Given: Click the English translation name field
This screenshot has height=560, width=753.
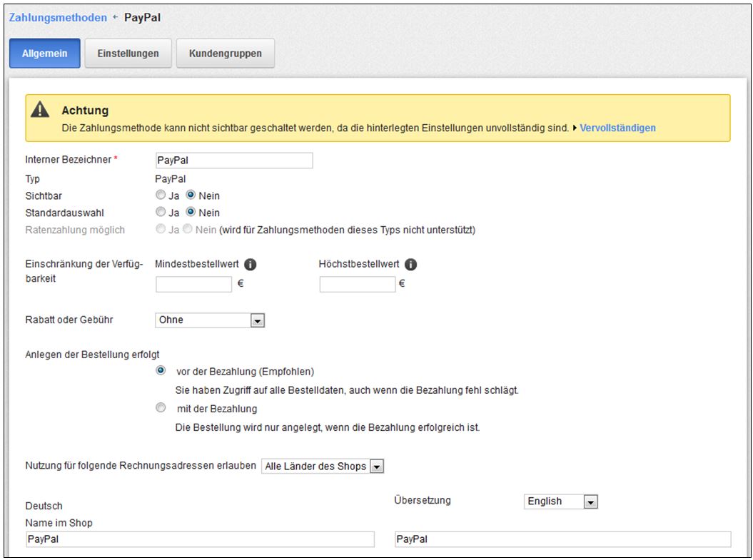Looking at the screenshot, I should [x=563, y=539].
